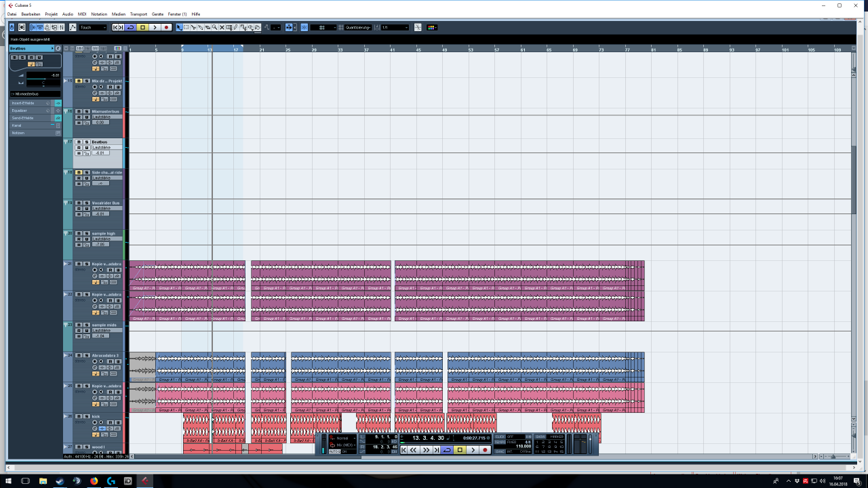Select the Zoom magnifier tool
Image resolution: width=868 pixels, height=488 pixels.
(x=214, y=27)
